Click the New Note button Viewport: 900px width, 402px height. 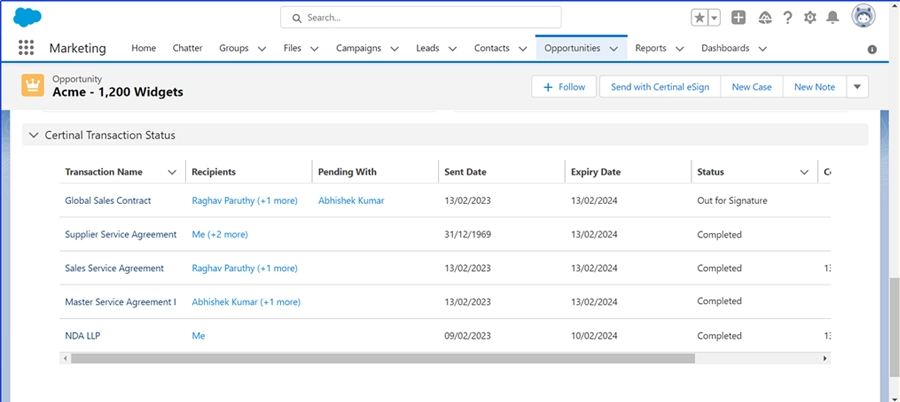pyautogui.click(x=814, y=87)
